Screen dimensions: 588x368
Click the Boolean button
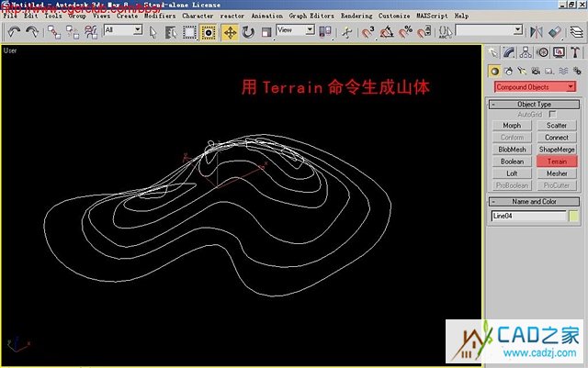(x=512, y=162)
